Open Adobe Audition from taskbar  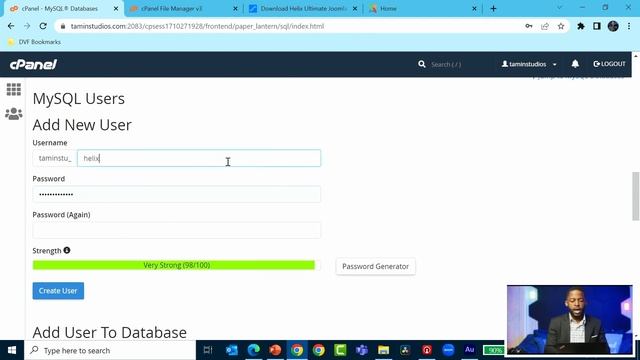click(470, 350)
